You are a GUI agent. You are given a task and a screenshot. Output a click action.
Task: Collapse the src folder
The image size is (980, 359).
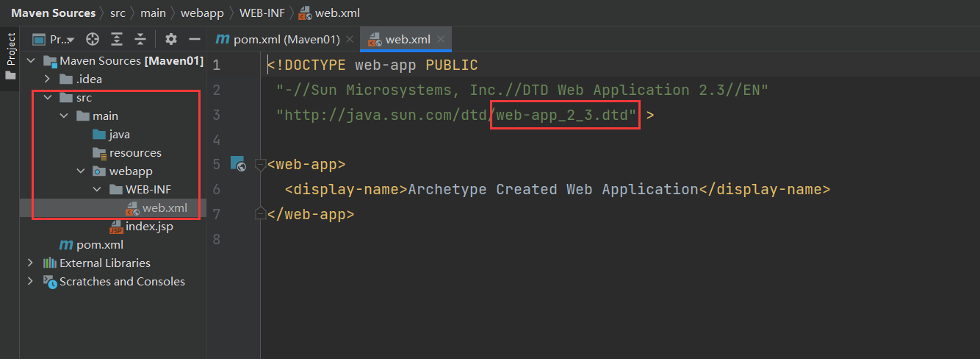47,98
